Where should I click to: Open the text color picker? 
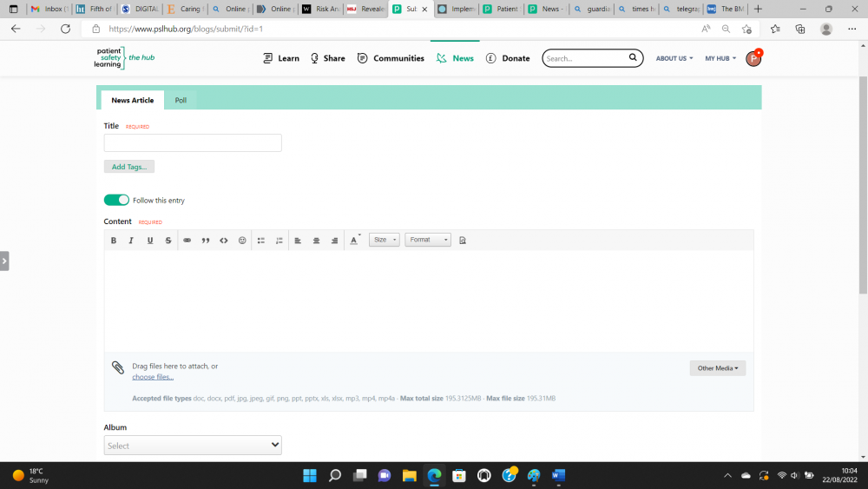(355, 241)
